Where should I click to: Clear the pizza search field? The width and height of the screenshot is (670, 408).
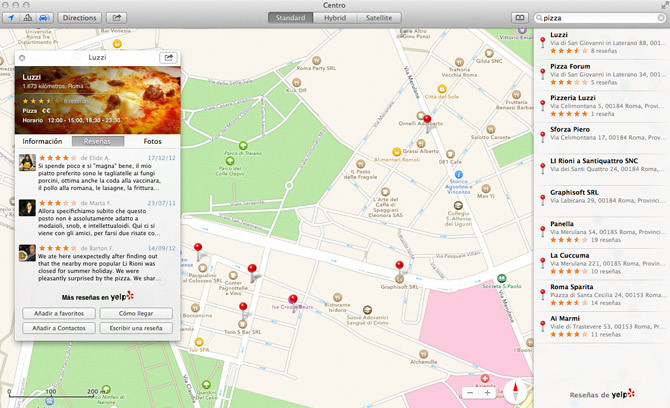659,18
